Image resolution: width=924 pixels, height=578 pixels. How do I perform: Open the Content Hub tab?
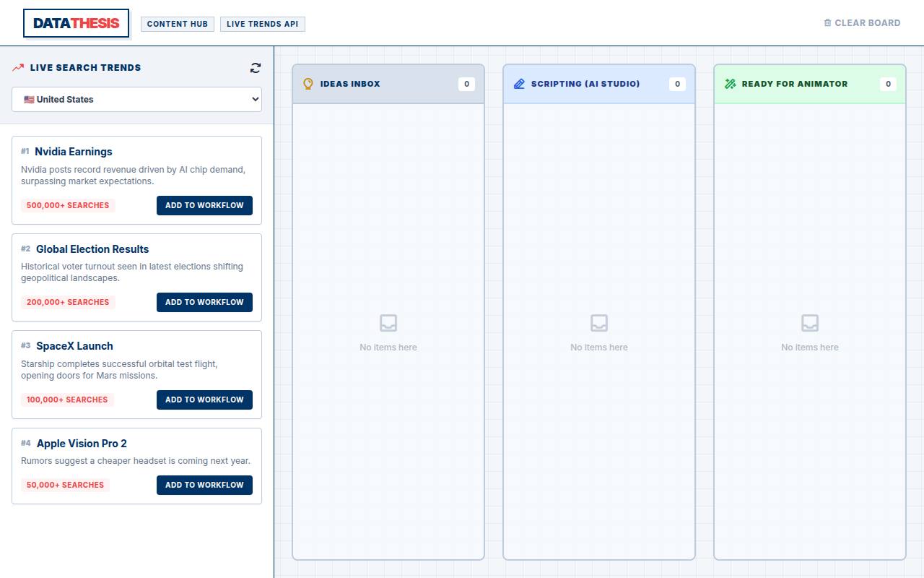coord(178,24)
